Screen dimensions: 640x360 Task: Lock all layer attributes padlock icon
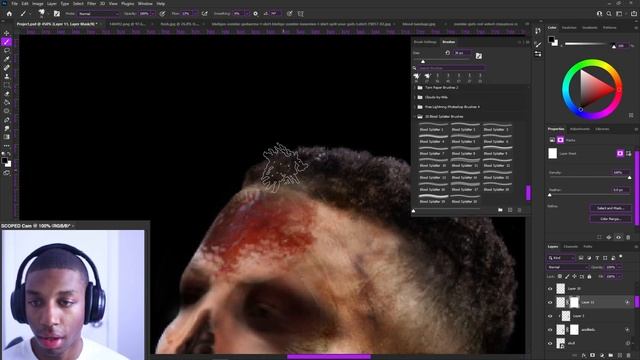[589, 277]
